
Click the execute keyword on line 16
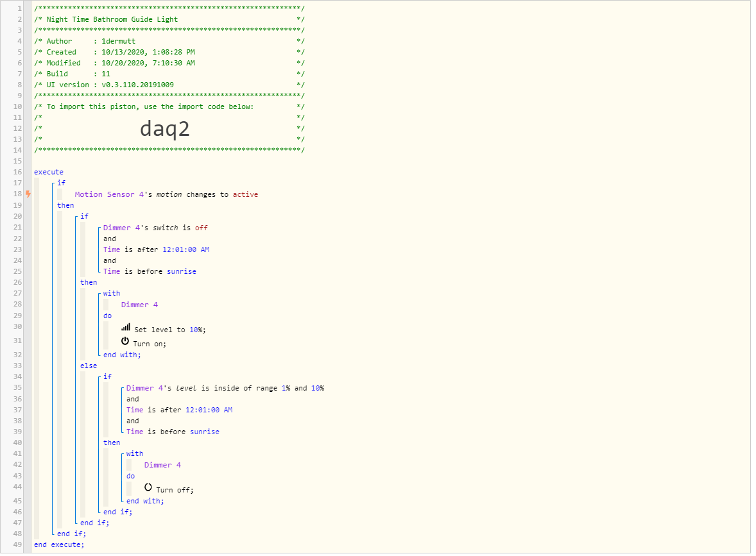click(49, 173)
